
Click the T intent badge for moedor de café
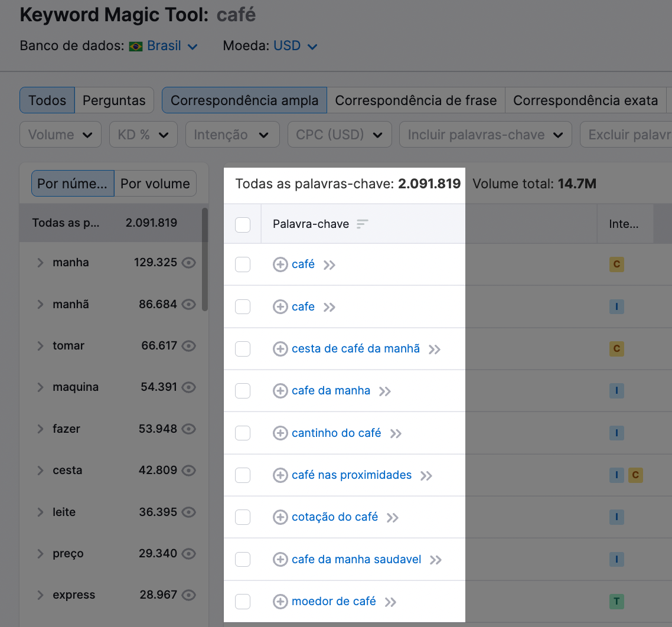pos(616,601)
